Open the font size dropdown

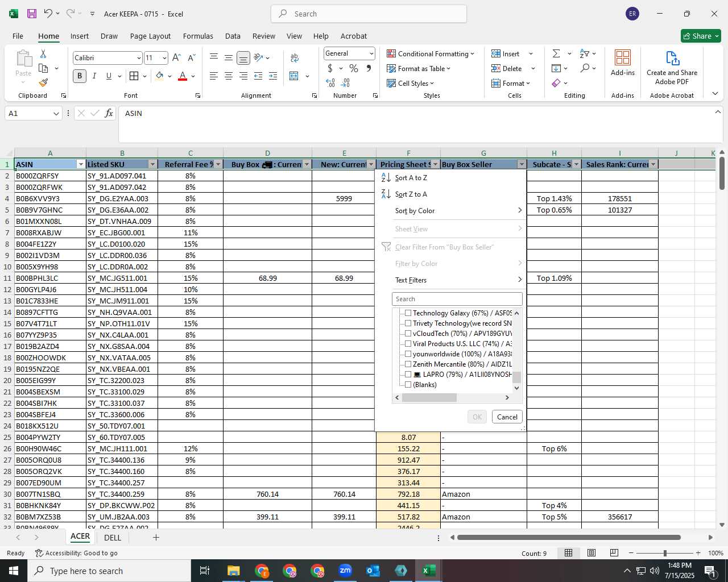coord(164,58)
